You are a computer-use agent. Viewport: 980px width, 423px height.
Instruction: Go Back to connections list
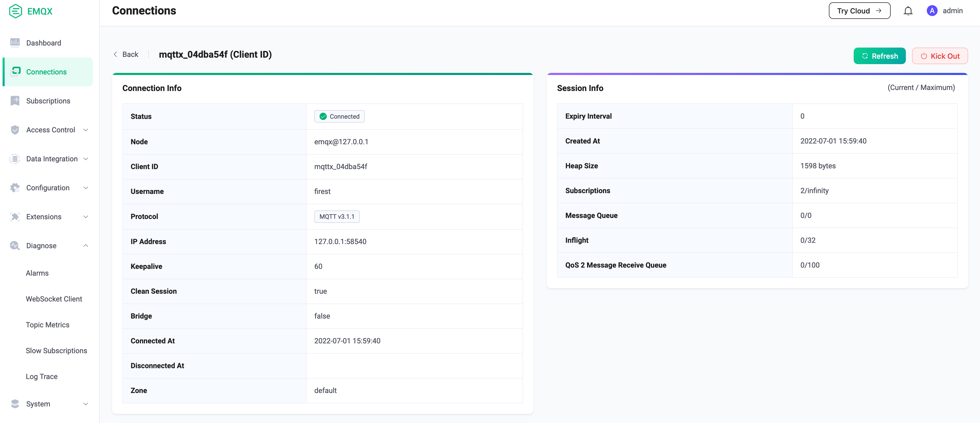coord(126,55)
